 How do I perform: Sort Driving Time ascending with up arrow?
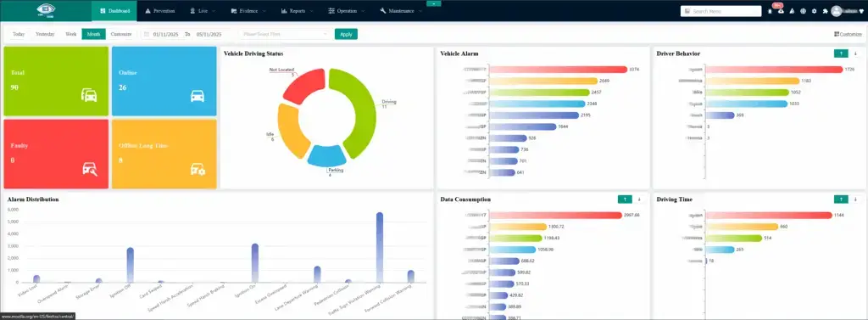[840, 199]
